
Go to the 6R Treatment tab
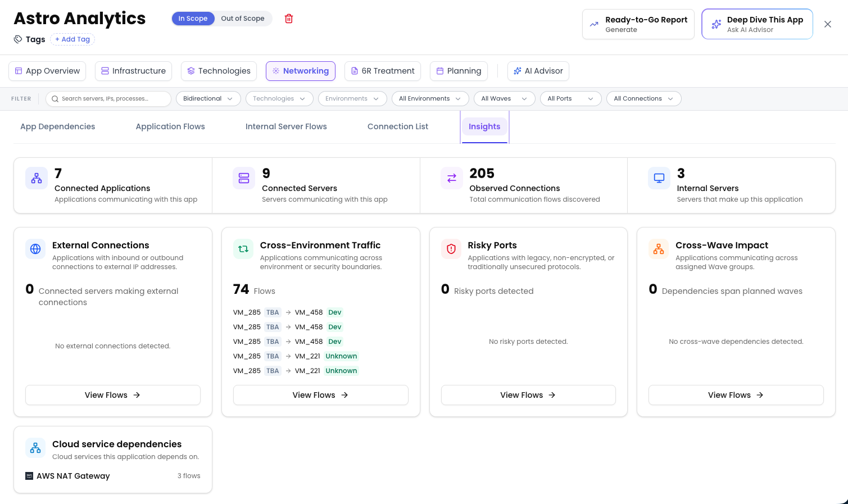point(383,71)
